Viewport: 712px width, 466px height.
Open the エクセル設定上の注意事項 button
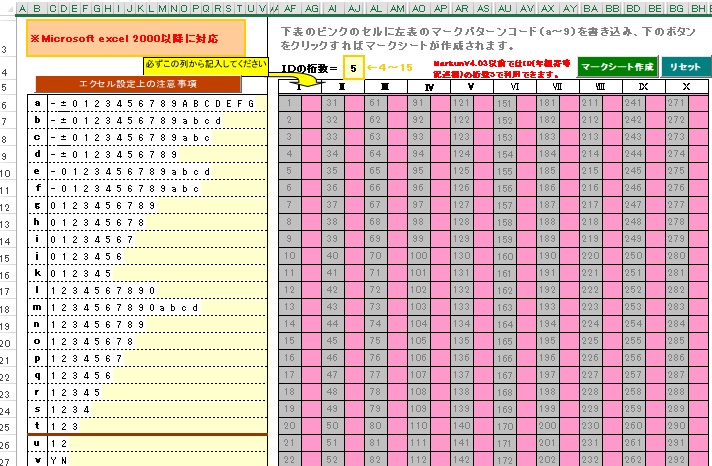tap(138, 84)
